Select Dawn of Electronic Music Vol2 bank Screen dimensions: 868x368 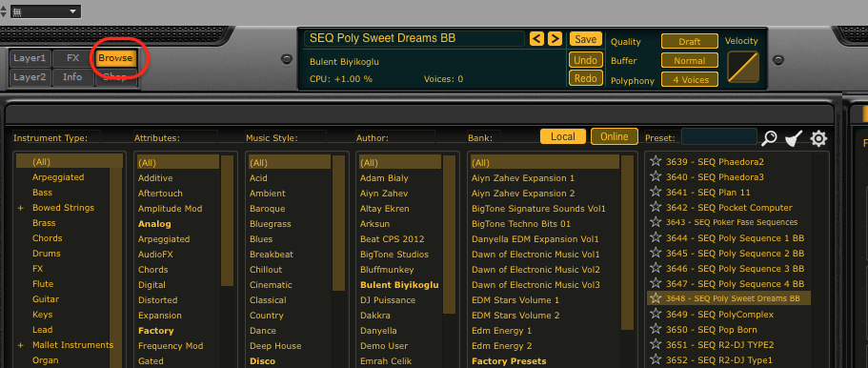coord(535,270)
